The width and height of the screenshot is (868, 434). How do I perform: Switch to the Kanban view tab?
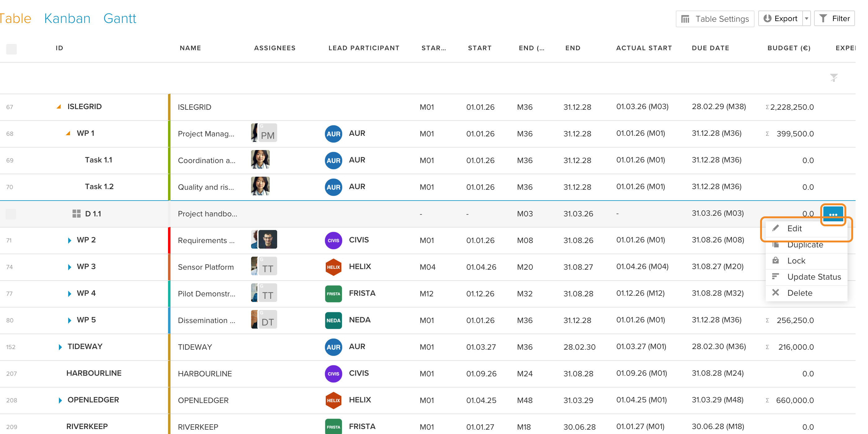pyautogui.click(x=67, y=19)
